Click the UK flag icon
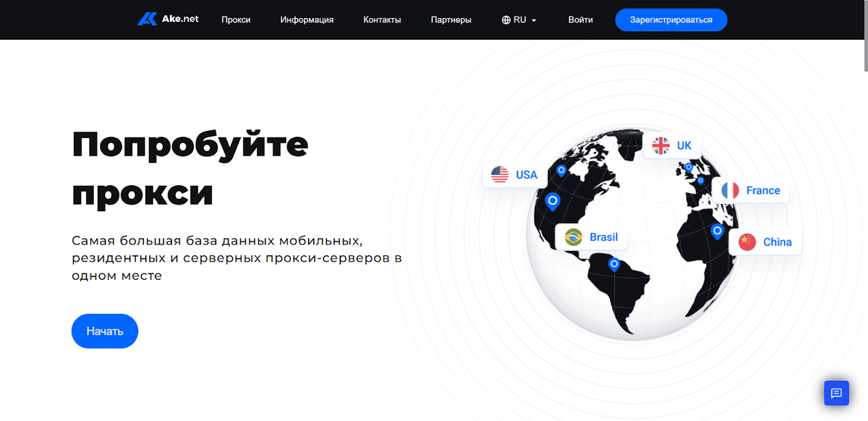 click(661, 145)
